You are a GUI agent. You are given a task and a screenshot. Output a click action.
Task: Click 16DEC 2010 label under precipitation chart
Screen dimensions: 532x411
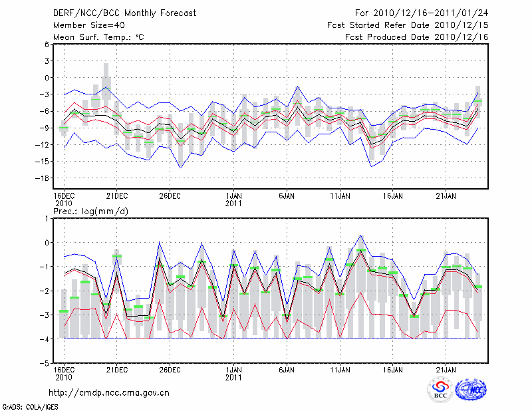point(64,372)
